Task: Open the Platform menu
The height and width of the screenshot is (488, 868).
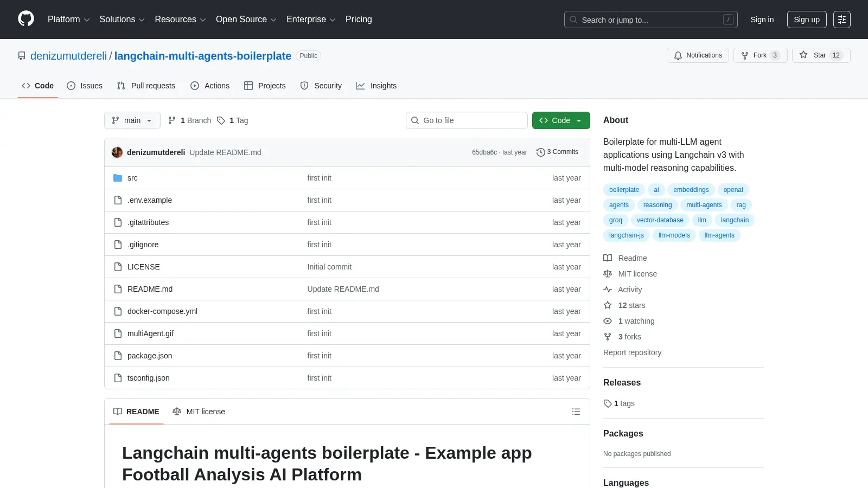Action: coord(68,20)
